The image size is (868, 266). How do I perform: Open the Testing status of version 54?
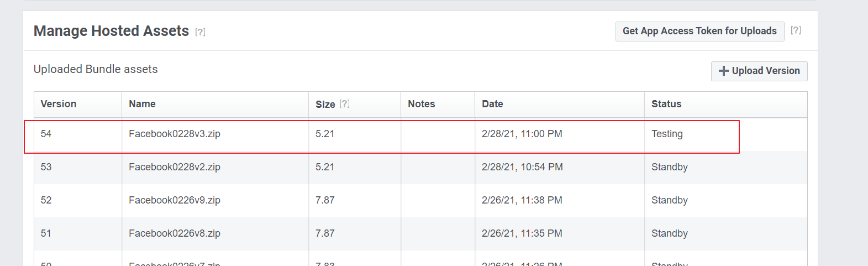667,134
